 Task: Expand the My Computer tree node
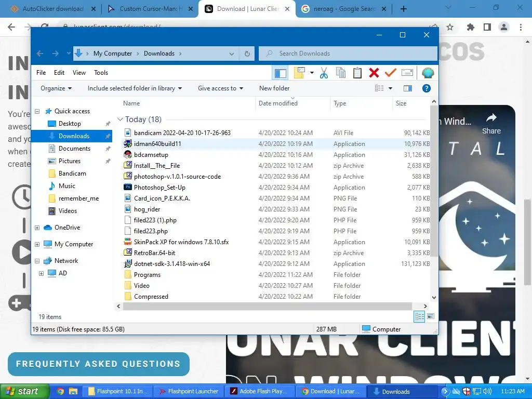pyautogui.click(x=37, y=244)
